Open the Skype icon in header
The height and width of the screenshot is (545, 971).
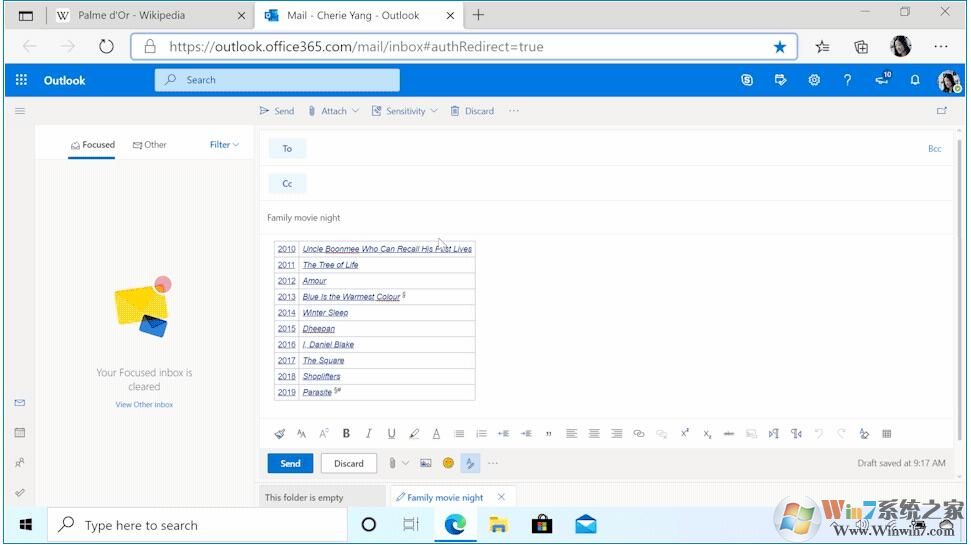[747, 80]
